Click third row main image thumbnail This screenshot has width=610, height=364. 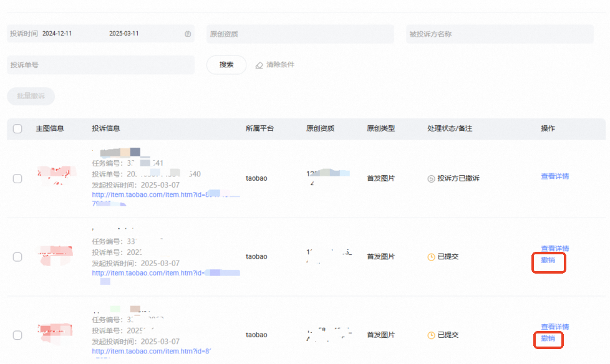56,333
